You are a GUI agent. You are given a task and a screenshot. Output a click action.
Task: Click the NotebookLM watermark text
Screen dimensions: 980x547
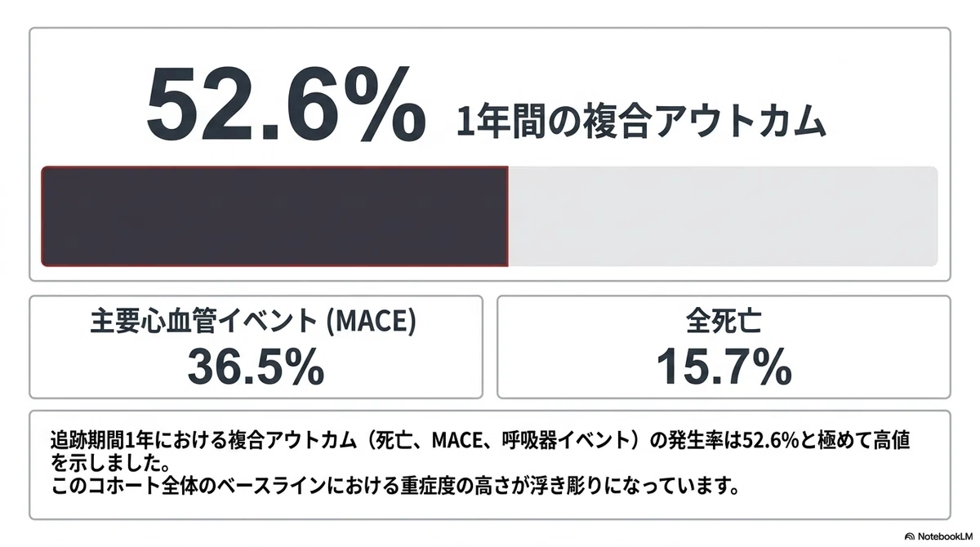click(x=945, y=536)
